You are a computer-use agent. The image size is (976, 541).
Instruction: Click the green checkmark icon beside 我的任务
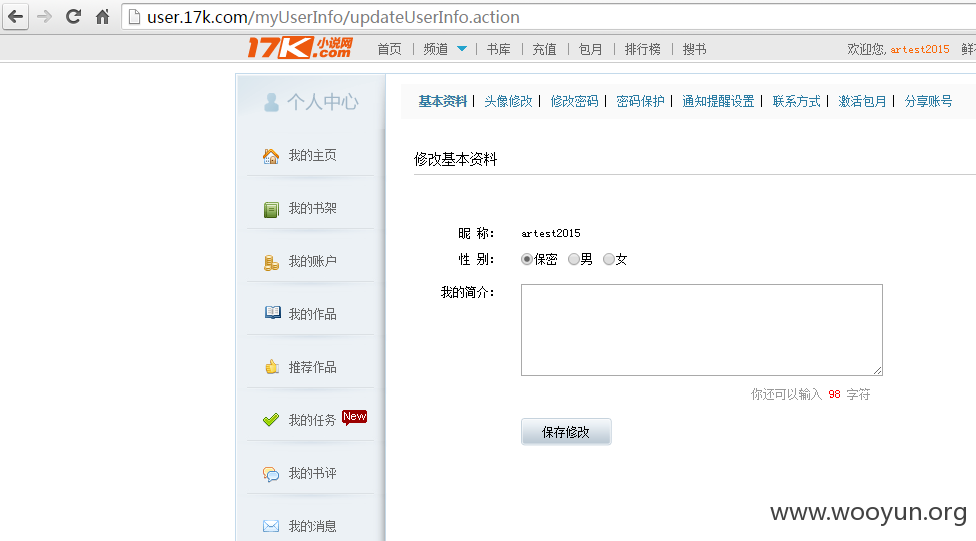271,420
